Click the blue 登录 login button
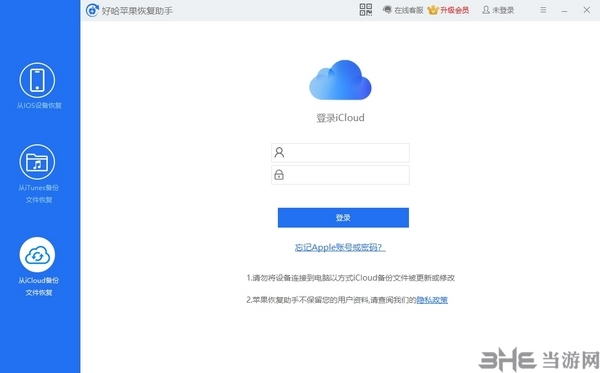This screenshot has width=600, height=373. click(x=343, y=218)
